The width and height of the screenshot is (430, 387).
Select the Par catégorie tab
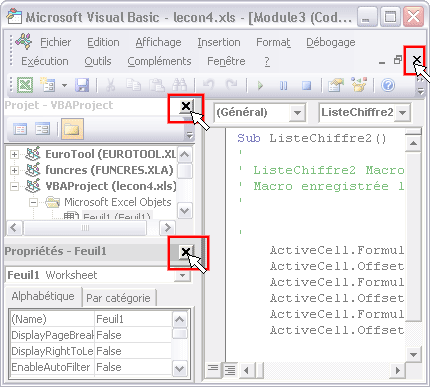tap(118, 298)
